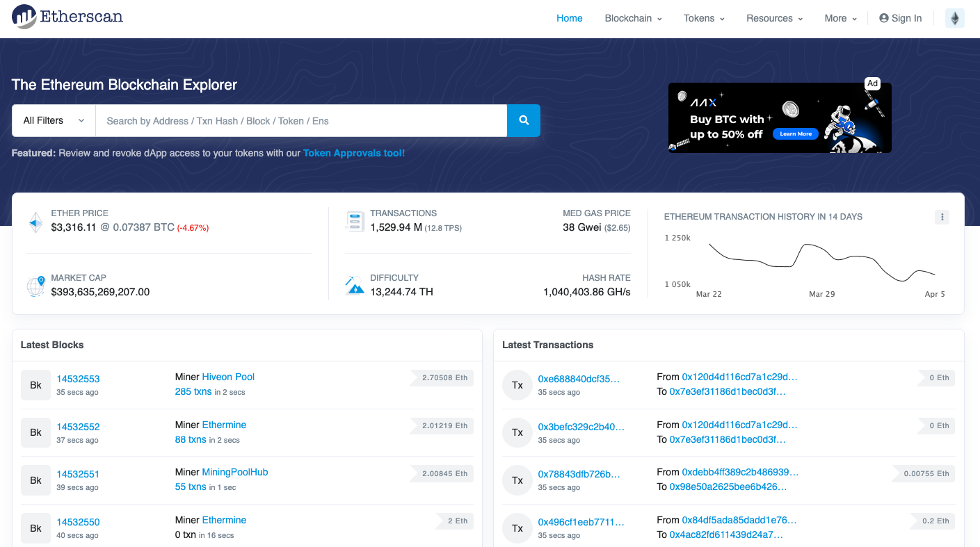Click the Difficulty pickaxe icon
The width and height of the screenshot is (980, 547).
[x=355, y=285]
